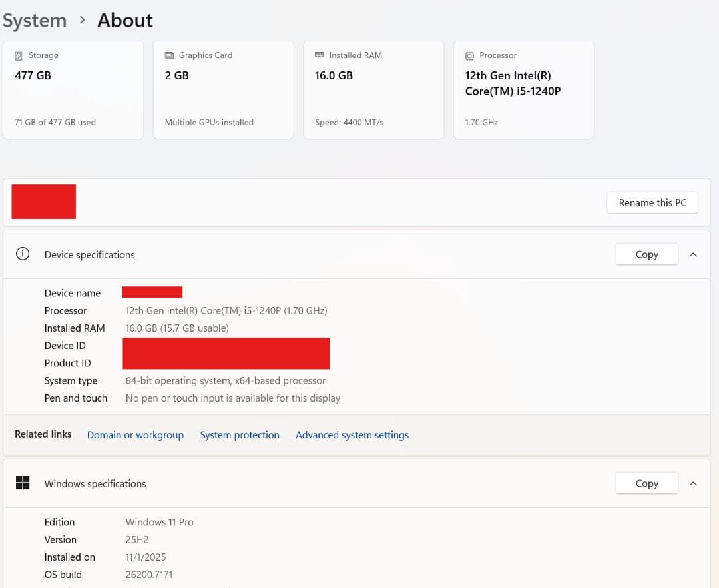Open the 477 GB Storage card

click(73, 90)
